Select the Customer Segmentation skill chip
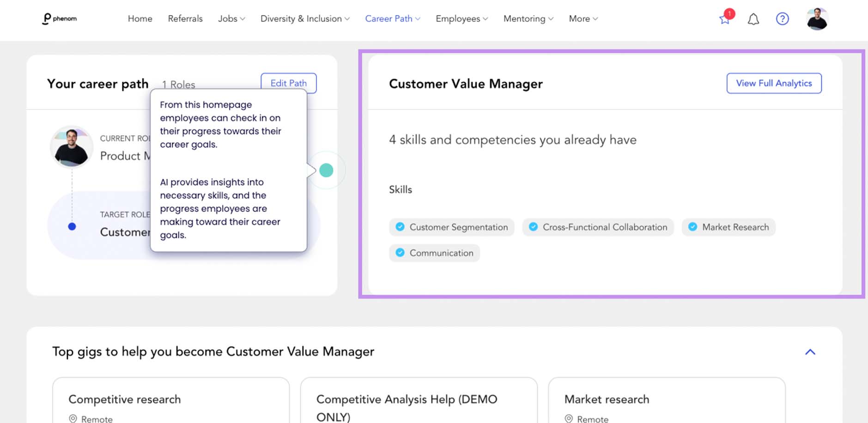 point(451,227)
